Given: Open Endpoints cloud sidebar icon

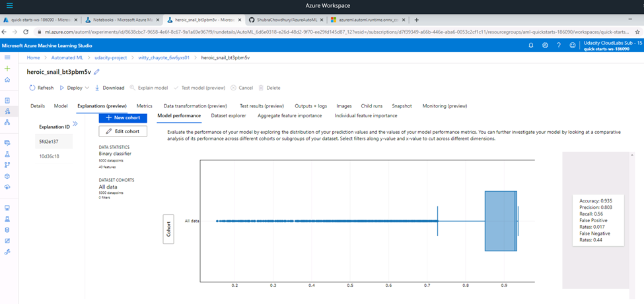Looking at the screenshot, I should (7, 187).
